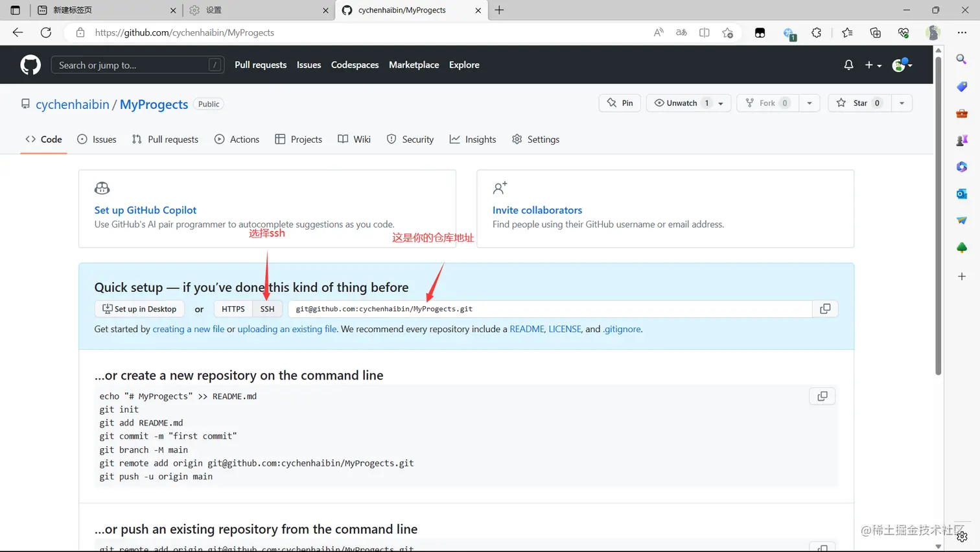The height and width of the screenshot is (552, 980).
Task: Copy the new repository command block
Action: [x=822, y=396]
